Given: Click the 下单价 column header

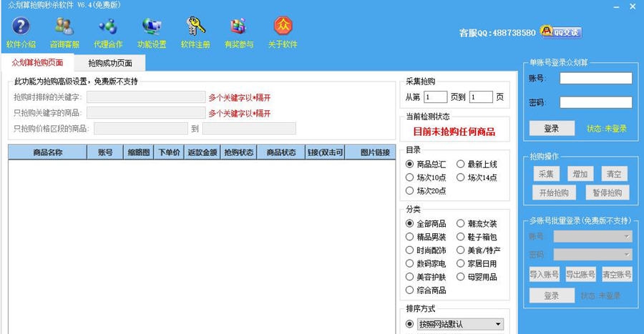Looking at the screenshot, I should click(x=169, y=152).
